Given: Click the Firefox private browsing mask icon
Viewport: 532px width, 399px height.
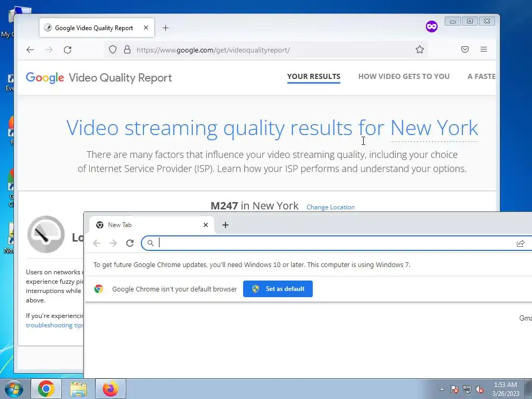Looking at the screenshot, I should click(x=432, y=26).
